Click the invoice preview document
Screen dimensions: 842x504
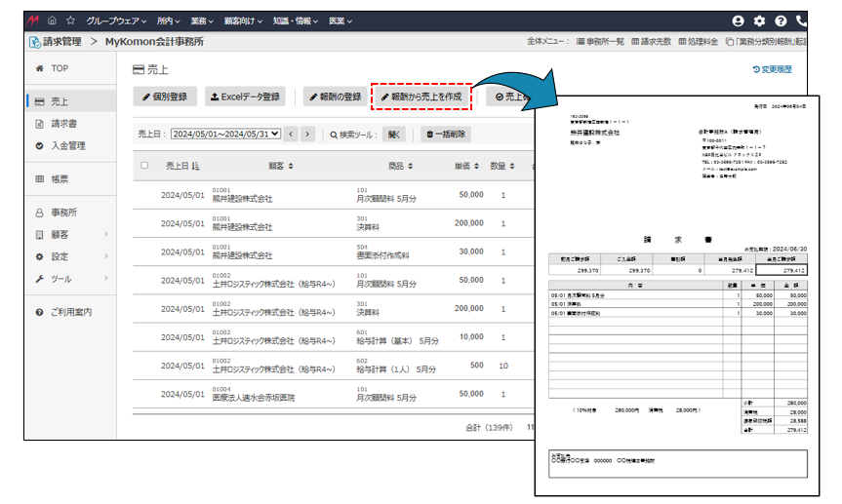(x=679, y=292)
